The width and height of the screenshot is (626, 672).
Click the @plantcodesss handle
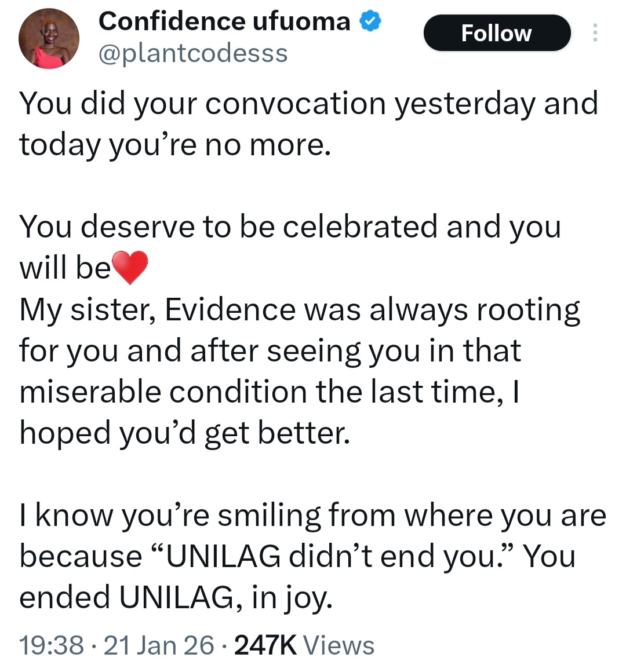[x=193, y=53]
